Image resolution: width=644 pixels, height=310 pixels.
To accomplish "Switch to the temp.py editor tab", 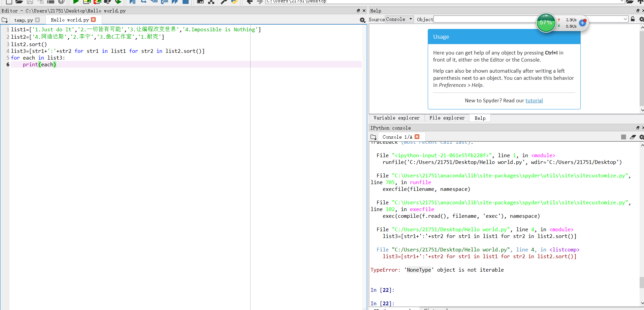I will [x=24, y=20].
